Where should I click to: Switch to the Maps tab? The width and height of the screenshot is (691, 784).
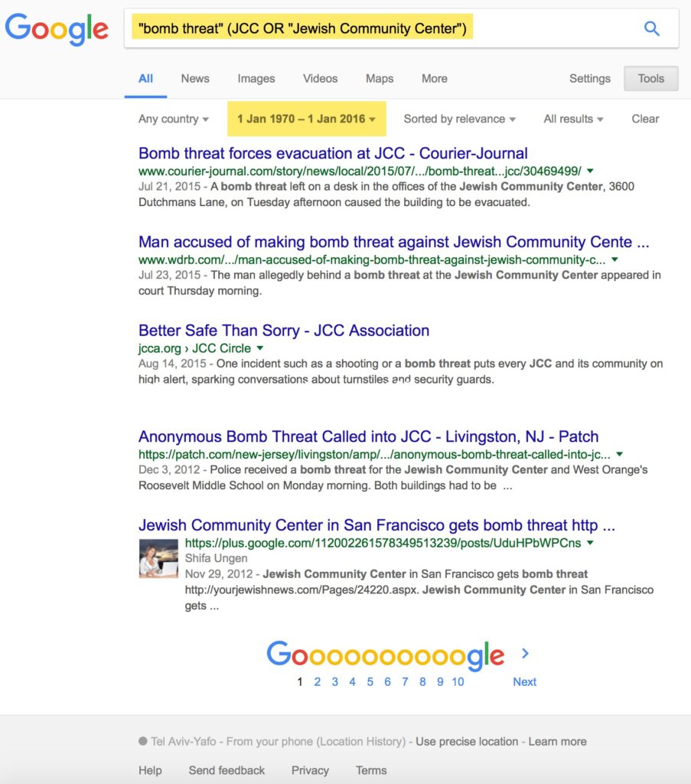point(380,79)
